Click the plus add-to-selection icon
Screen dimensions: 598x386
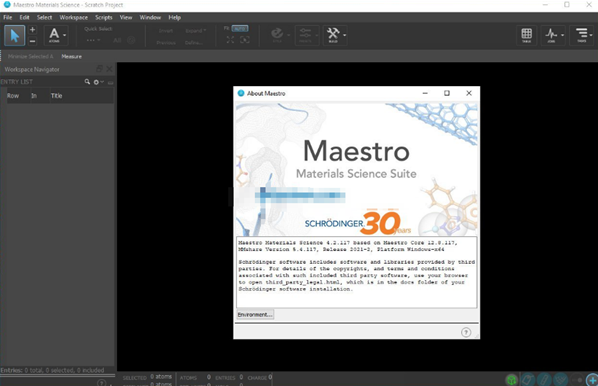click(33, 30)
